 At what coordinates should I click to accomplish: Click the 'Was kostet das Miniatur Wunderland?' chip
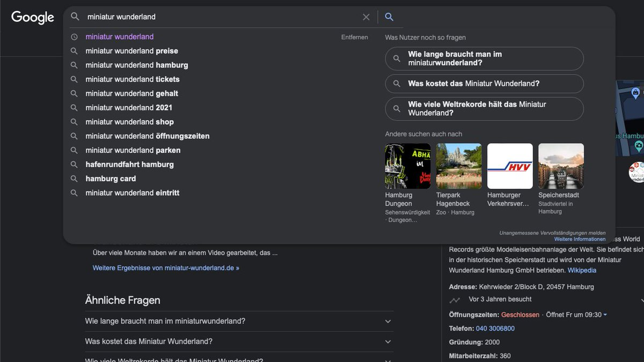pos(484,84)
